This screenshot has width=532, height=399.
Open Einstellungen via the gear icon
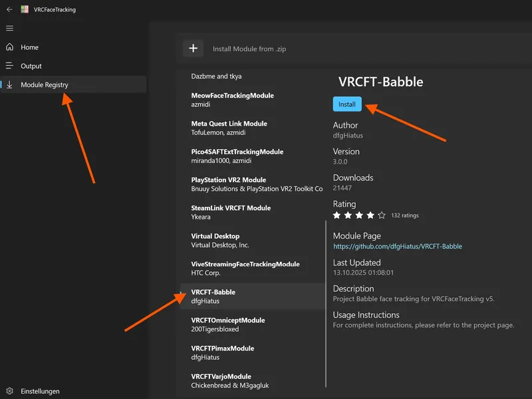pos(10,391)
